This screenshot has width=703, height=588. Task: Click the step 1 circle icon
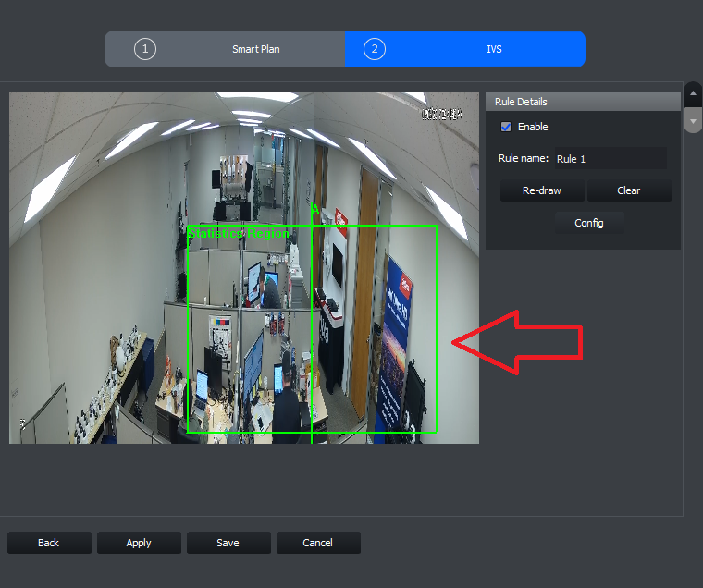(x=145, y=49)
